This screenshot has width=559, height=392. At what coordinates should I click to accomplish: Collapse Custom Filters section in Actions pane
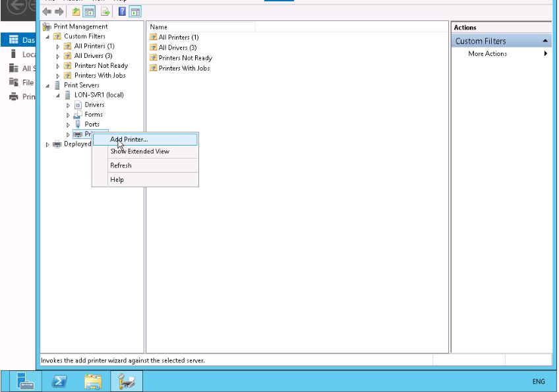coord(545,41)
